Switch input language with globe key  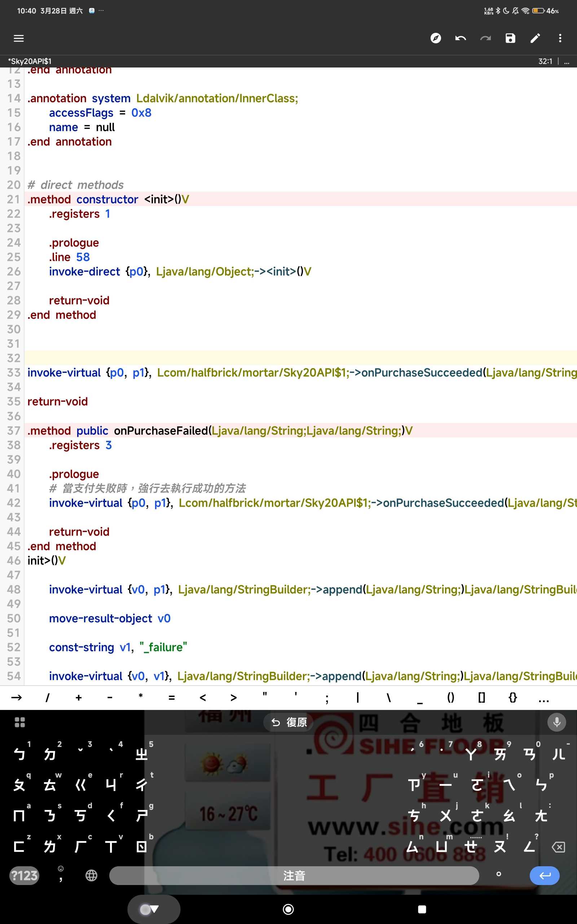pyautogui.click(x=91, y=876)
